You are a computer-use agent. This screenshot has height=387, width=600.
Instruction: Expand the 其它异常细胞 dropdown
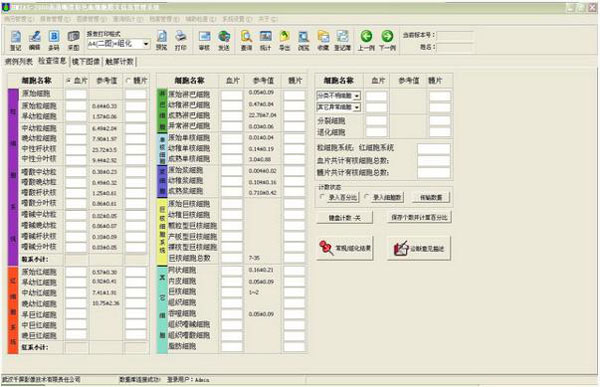click(x=338, y=107)
